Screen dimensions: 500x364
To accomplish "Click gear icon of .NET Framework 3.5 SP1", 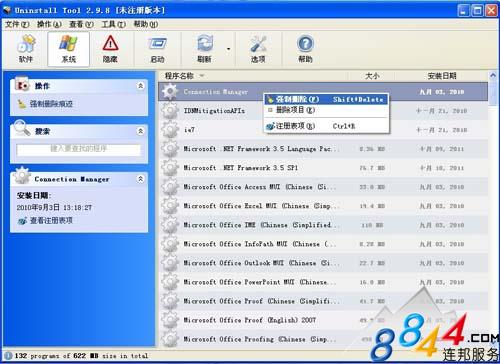I will [170, 168].
